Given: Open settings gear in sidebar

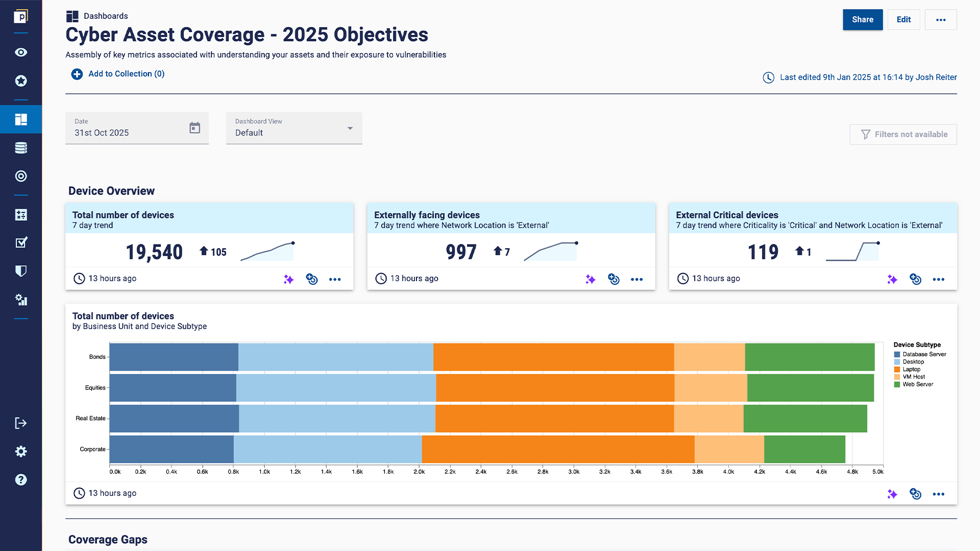Looking at the screenshot, I should coord(21,452).
